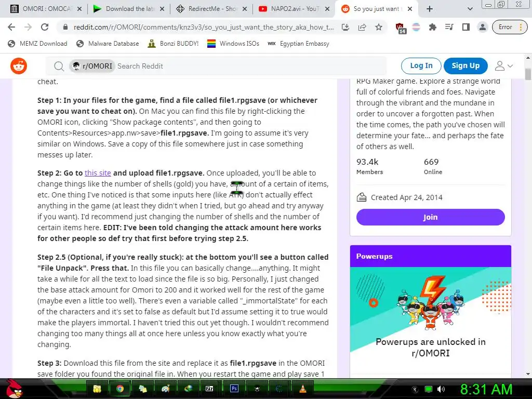Viewport: 532px width, 399px height.
Task: Click the volume speaker tray icon
Action: point(441,389)
